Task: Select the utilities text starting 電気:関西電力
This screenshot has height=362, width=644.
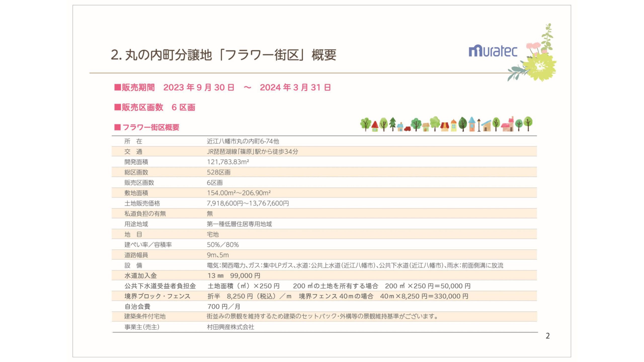Action: [355, 265]
